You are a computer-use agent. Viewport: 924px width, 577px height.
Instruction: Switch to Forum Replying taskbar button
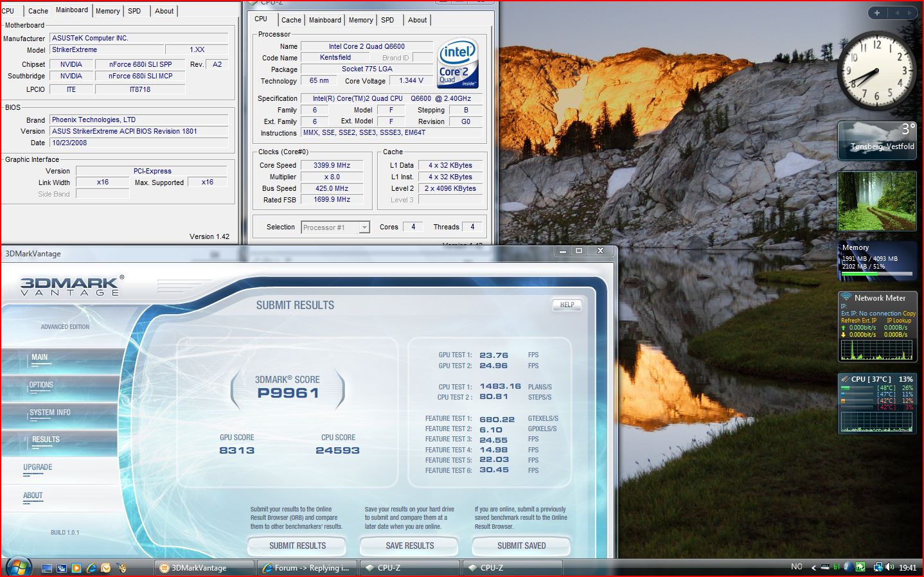click(x=307, y=568)
